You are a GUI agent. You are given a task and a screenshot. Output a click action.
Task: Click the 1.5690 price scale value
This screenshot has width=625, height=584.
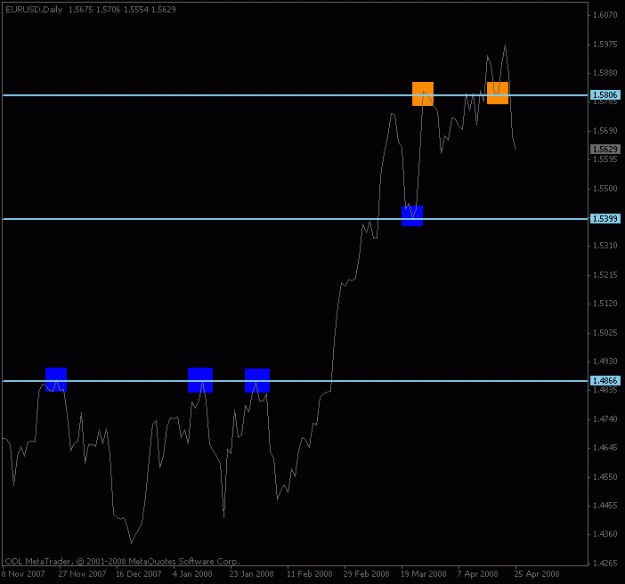click(x=605, y=130)
